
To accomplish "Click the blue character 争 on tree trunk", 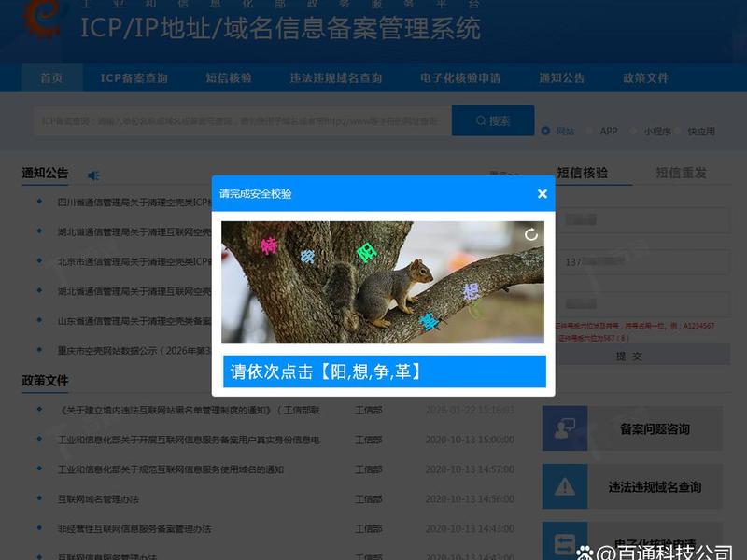I will point(308,257).
